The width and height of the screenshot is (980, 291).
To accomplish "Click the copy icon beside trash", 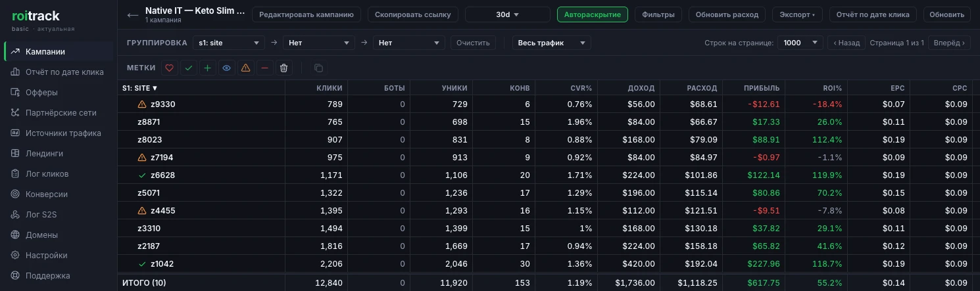I will (319, 68).
